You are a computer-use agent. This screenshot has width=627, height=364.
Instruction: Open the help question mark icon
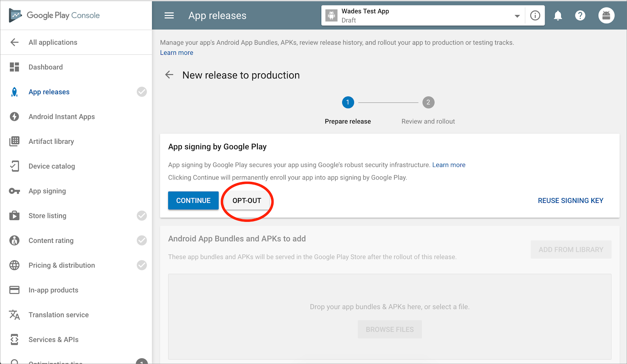[580, 15]
